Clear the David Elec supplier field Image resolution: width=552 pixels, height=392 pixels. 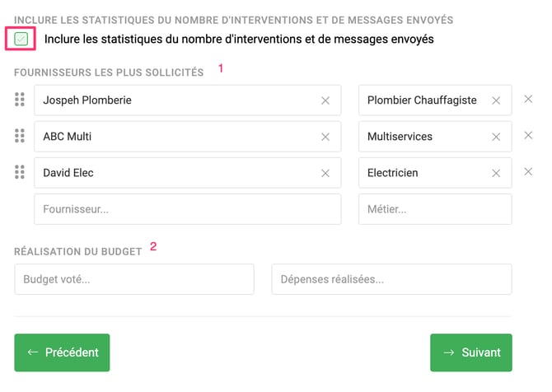(x=325, y=173)
